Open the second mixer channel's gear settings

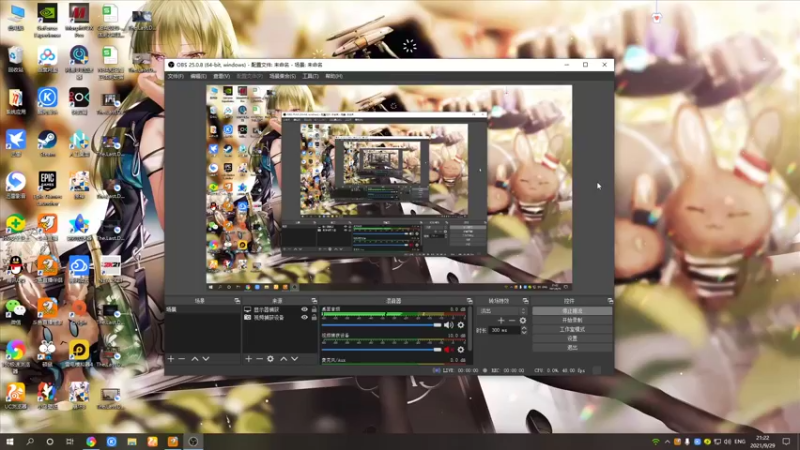[x=461, y=349]
